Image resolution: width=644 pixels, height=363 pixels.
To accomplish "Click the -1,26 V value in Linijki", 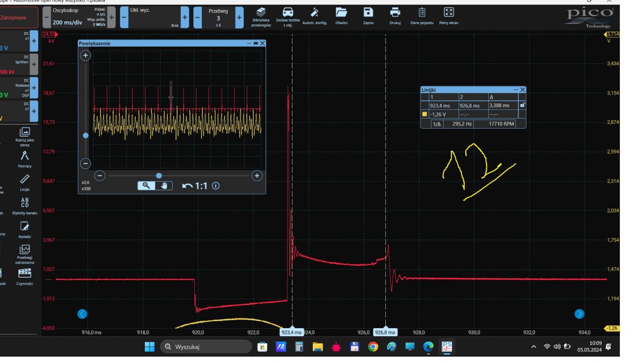I will 437,114.
